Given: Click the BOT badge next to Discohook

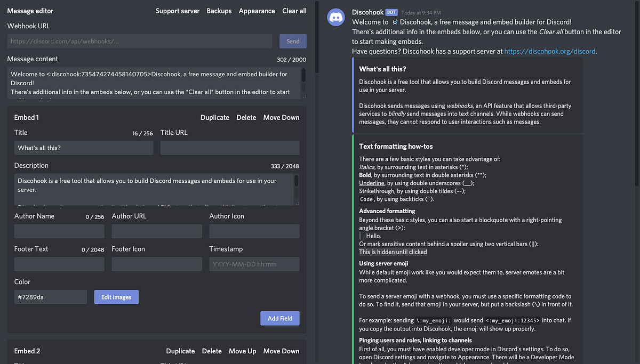Looking at the screenshot, I should (391, 11).
